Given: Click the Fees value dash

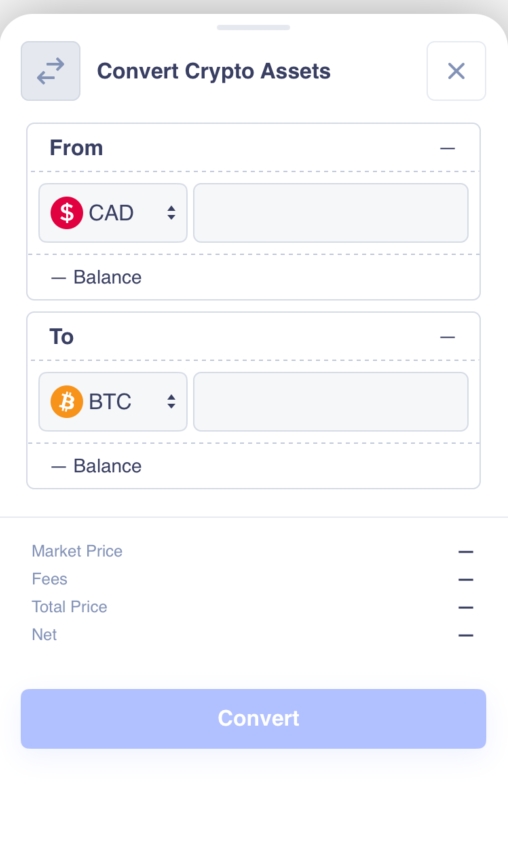Looking at the screenshot, I should 466,580.
